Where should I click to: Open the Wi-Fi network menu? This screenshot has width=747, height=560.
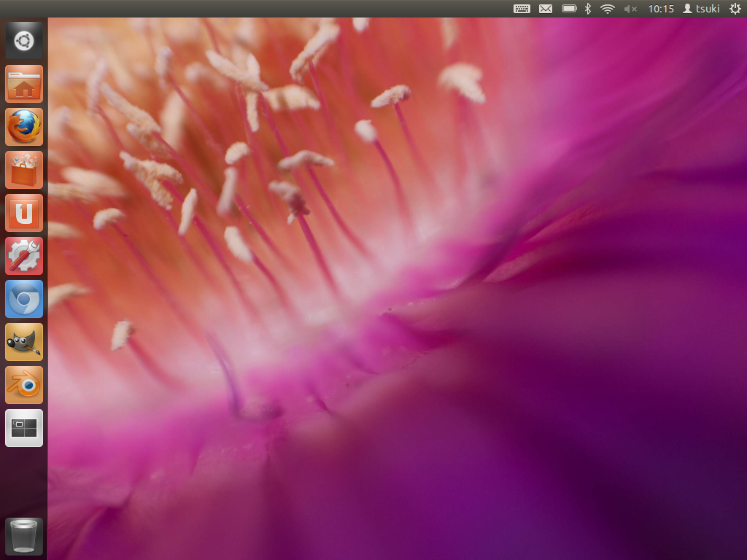pyautogui.click(x=607, y=9)
